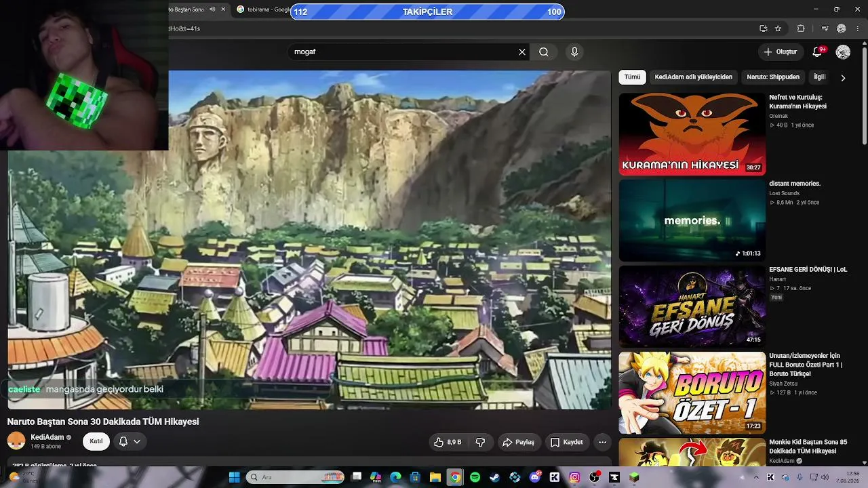Click the video player area
This screenshot has height=488, width=868.
coord(309,240)
